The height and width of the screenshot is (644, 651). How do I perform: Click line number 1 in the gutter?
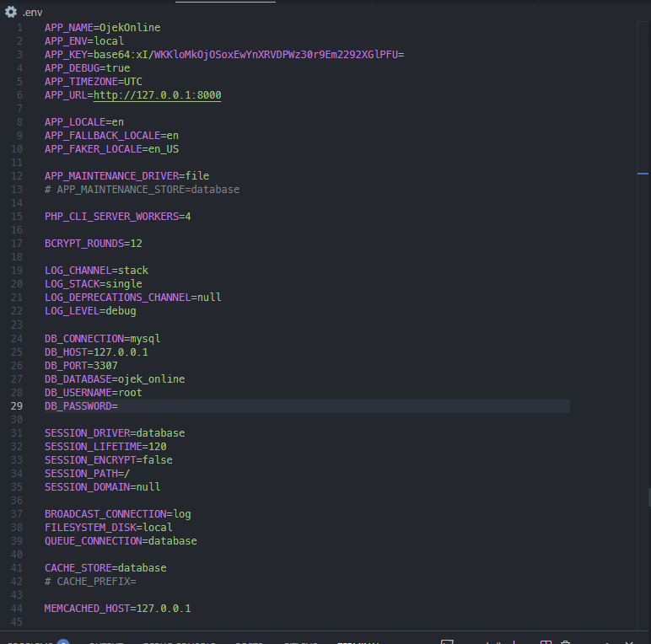pyautogui.click(x=20, y=28)
